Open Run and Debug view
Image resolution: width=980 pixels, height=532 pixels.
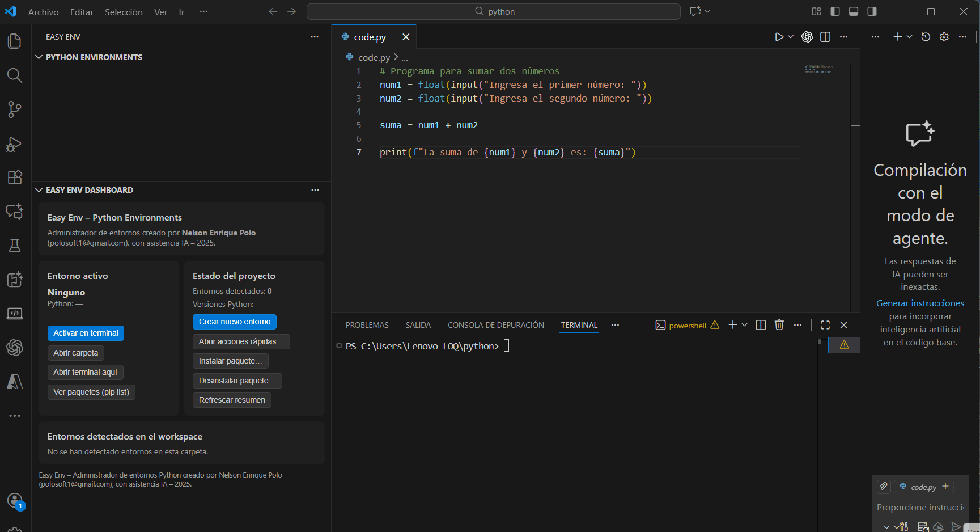(15, 144)
